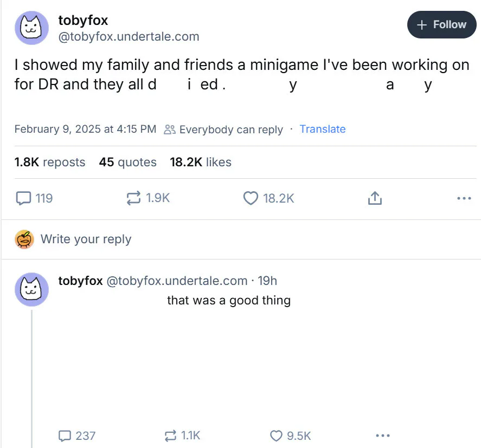Image resolution: width=481 pixels, height=448 pixels.
Task: Click the reply icon on 'that was a good thing'
Action: point(65,436)
